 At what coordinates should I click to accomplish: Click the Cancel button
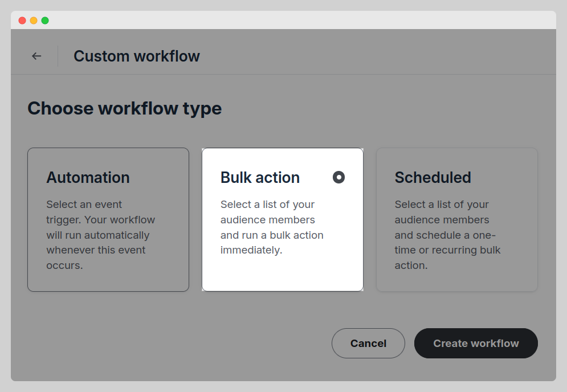click(368, 343)
